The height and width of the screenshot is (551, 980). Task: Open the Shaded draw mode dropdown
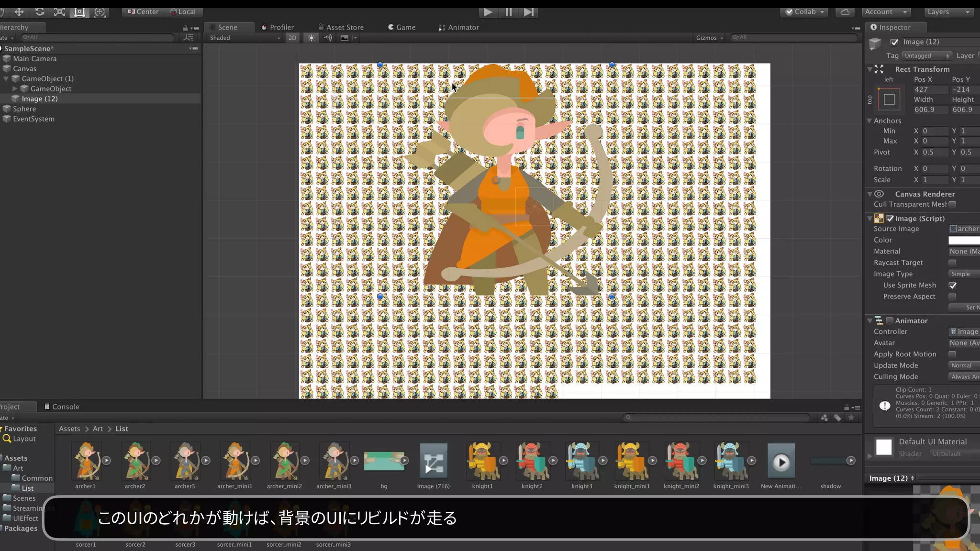[245, 38]
